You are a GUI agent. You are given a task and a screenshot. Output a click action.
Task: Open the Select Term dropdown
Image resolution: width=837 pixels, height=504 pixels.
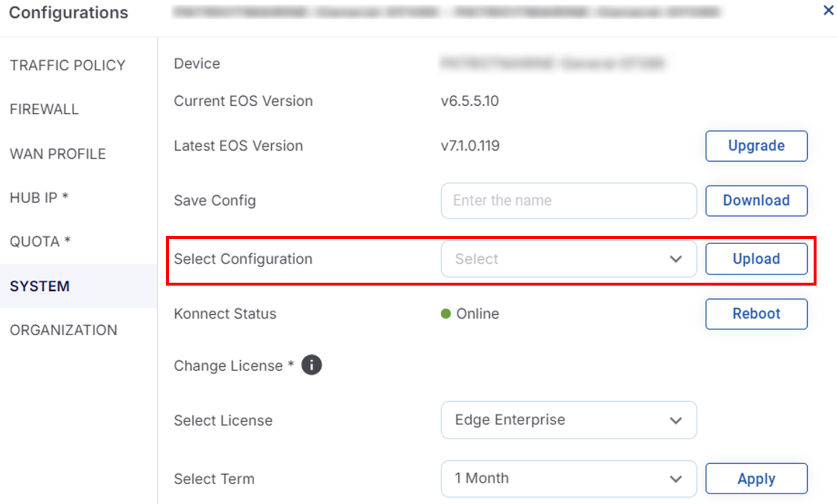click(x=568, y=478)
